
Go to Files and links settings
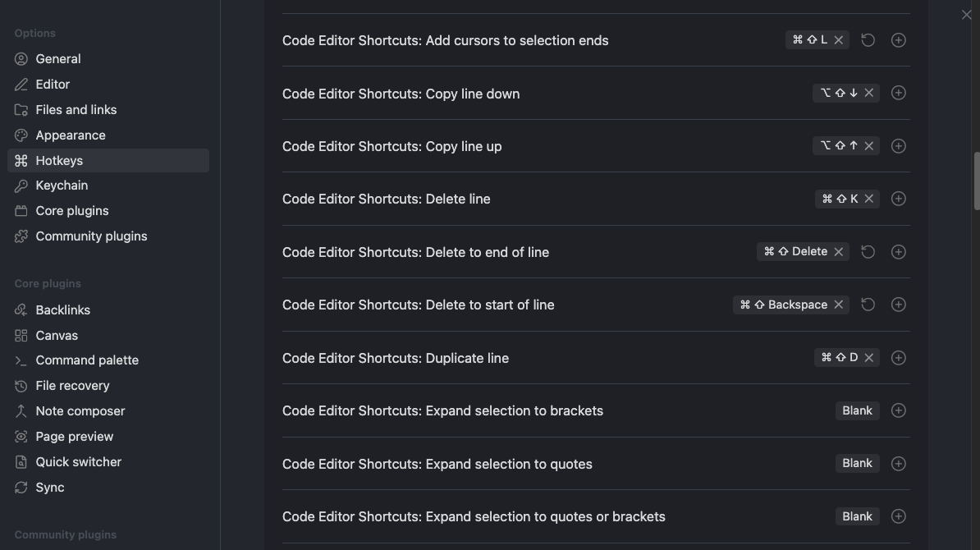(x=76, y=110)
